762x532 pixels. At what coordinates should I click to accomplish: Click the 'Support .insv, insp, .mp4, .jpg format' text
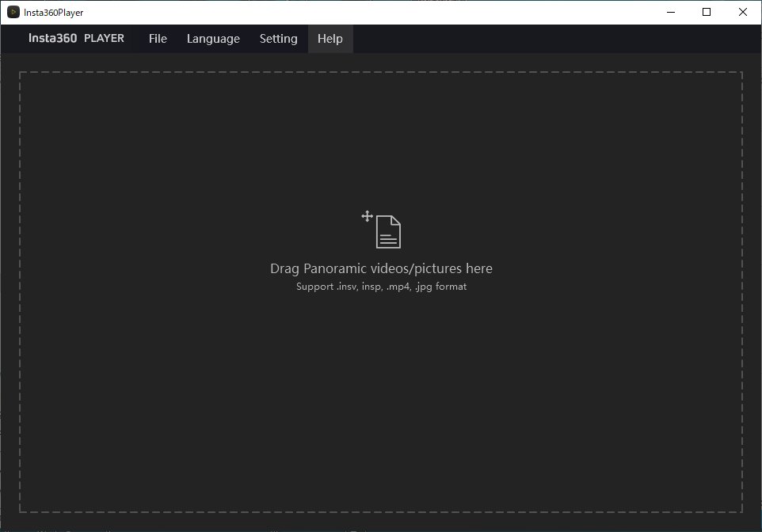click(381, 287)
